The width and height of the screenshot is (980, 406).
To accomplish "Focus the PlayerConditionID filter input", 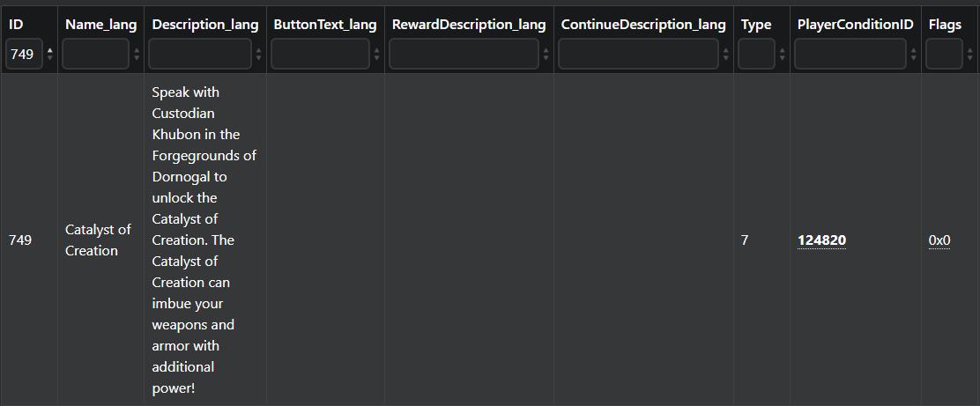I will pos(850,54).
